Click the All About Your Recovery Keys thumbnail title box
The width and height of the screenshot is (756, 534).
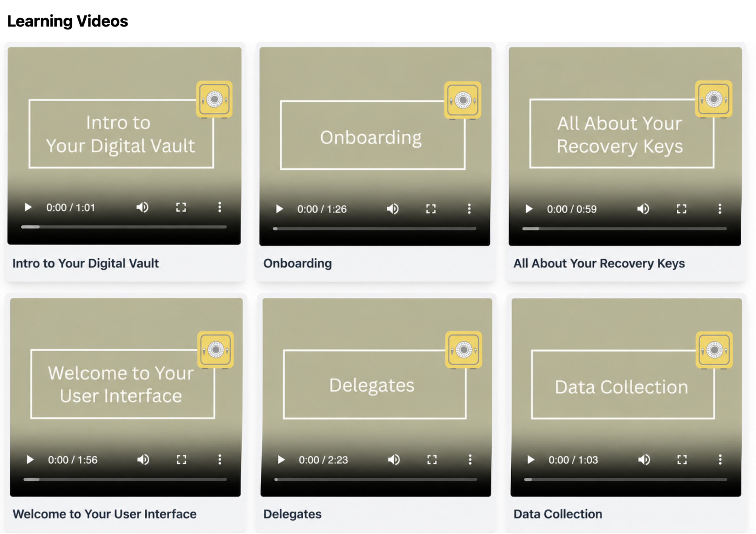pyautogui.click(x=622, y=133)
